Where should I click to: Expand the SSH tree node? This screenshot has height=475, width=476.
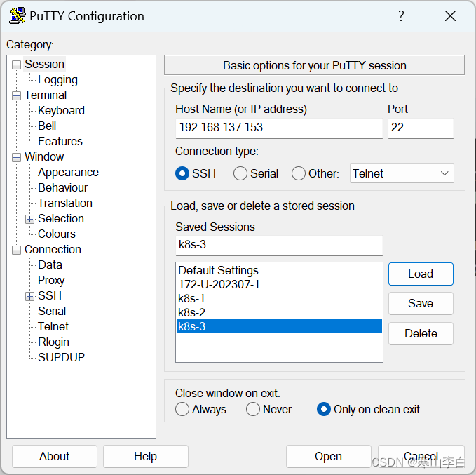[29, 296]
